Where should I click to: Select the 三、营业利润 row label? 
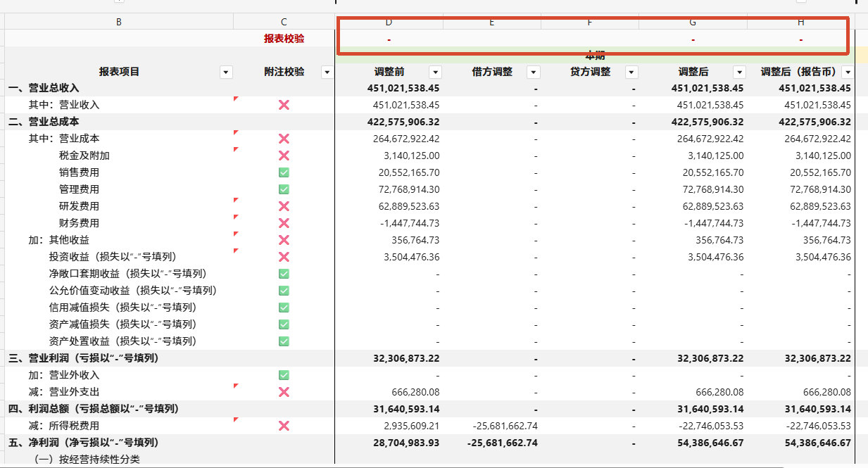pyautogui.click(x=83, y=358)
